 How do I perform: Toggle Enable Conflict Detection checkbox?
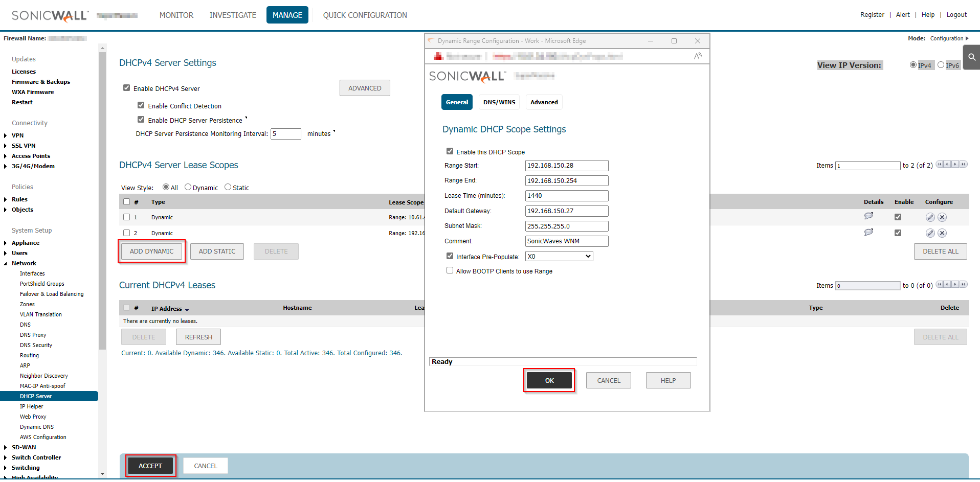pyautogui.click(x=141, y=105)
